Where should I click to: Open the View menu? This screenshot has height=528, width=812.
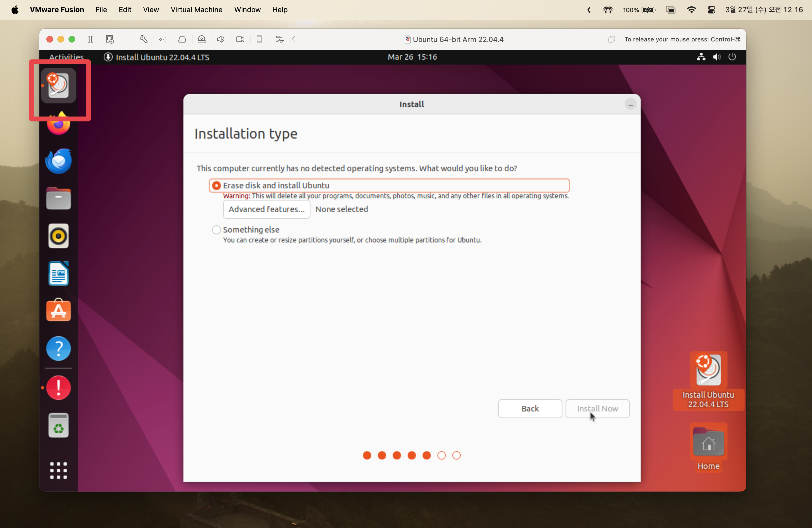pos(151,10)
